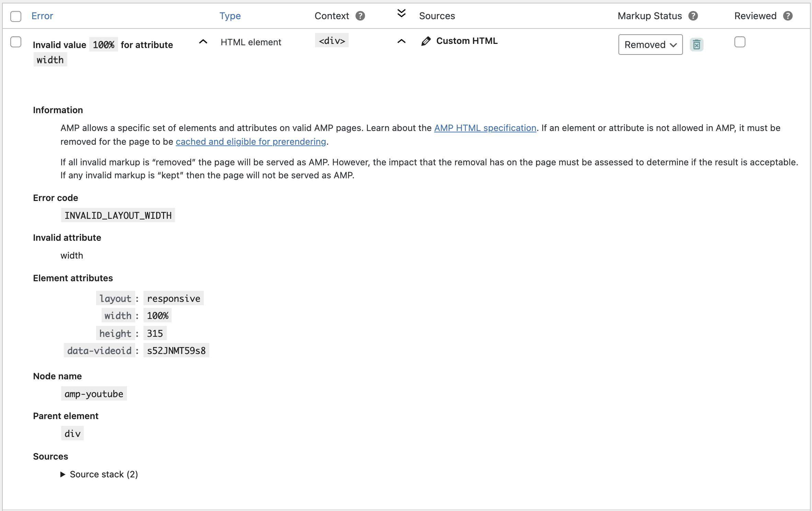Click the pencil icon next to Custom HTML
Image resolution: width=812 pixels, height=511 pixels.
click(426, 41)
